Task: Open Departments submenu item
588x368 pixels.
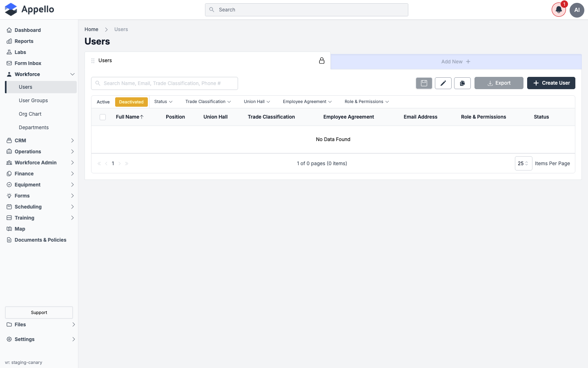Action: [x=34, y=128]
